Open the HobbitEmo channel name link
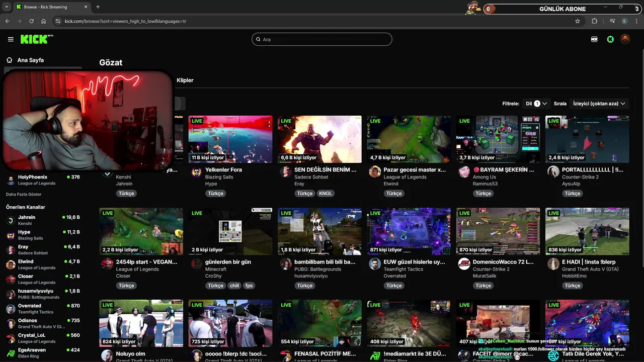The height and width of the screenshot is (362, 644). coord(574,276)
